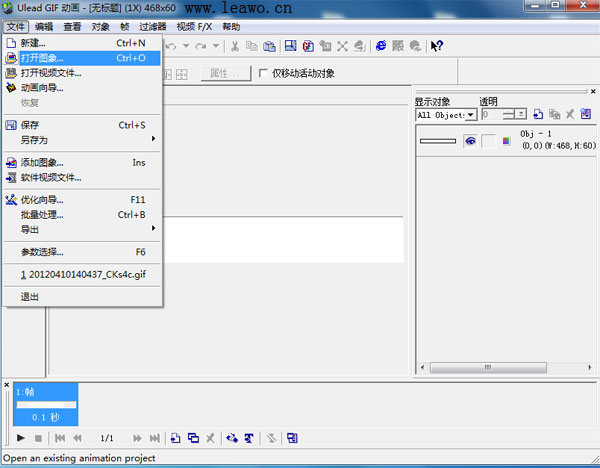Click the tween frames icon

click(232, 438)
